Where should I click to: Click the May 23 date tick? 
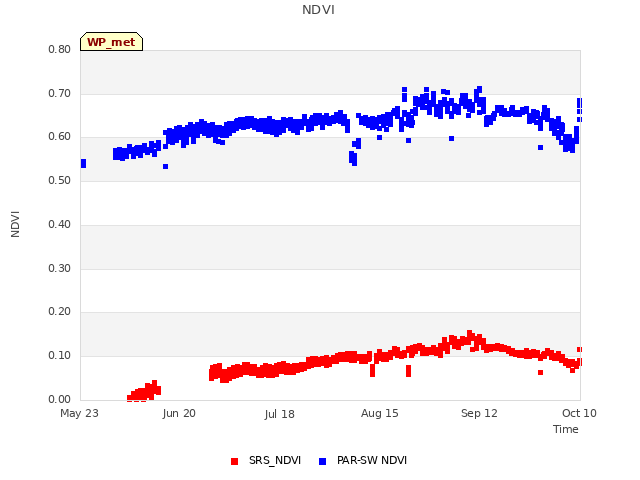(80, 413)
